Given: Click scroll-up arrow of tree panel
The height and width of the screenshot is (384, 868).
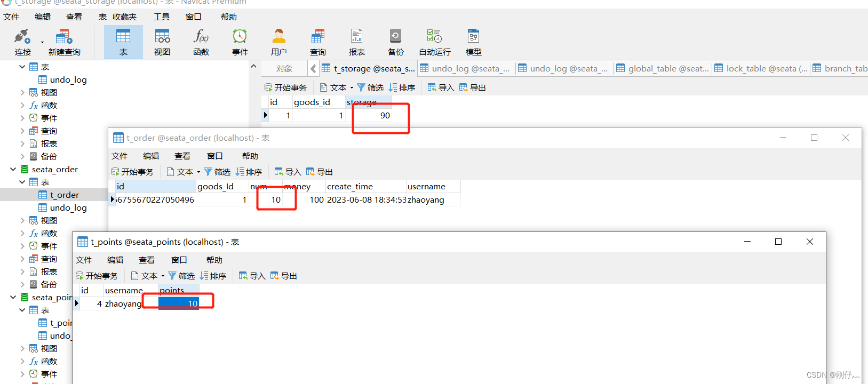Looking at the screenshot, I should click(x=254, y=66).
